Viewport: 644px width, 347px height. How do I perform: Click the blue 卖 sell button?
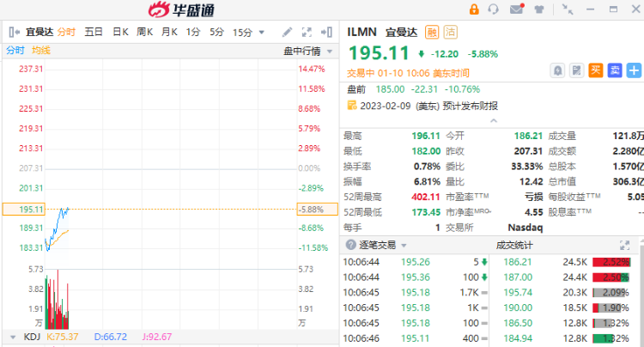click(x=614, y=70)
